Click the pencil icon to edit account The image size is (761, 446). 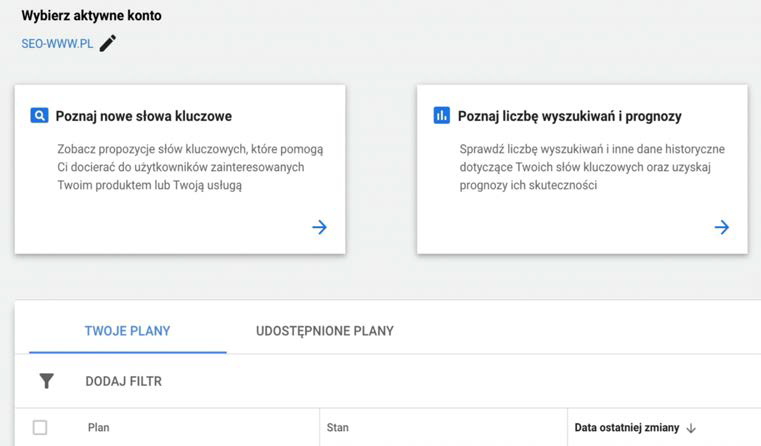click(x=108, y=43)
